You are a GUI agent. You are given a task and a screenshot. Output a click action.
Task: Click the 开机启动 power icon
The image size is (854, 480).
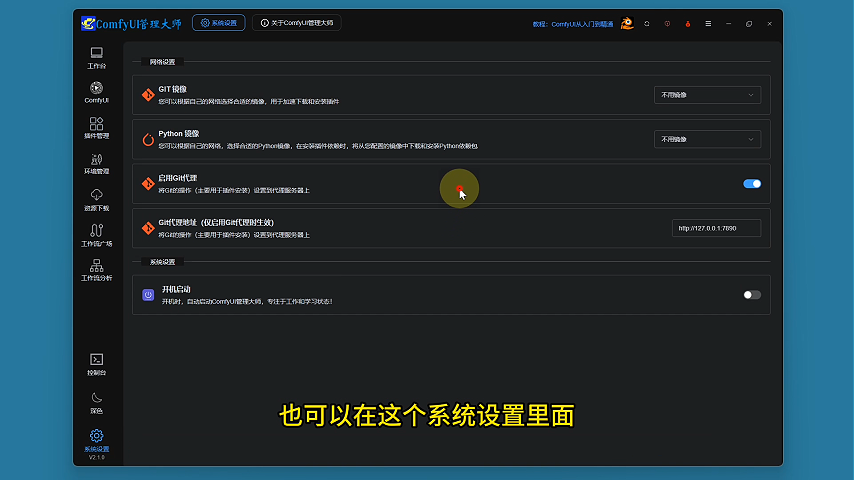(x=148, y=295)
